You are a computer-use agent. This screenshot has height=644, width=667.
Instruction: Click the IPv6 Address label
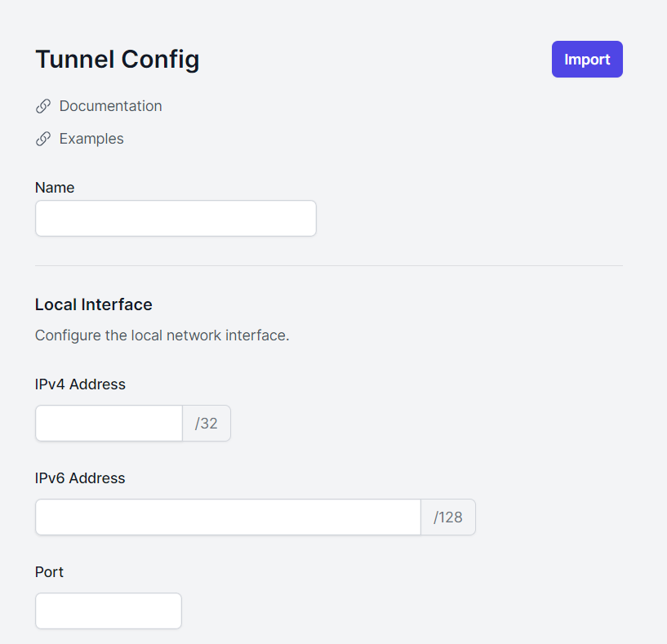80,478
